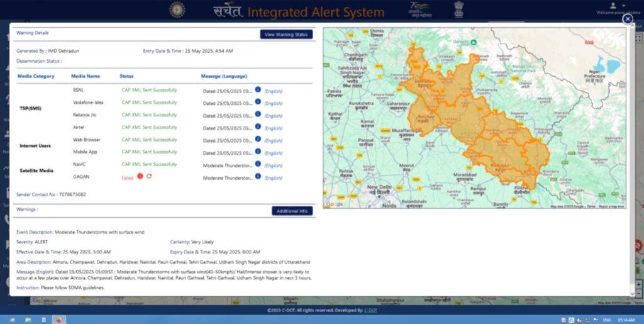
Task: Click the Google logo on the map
Action: (x=335, y=204)
